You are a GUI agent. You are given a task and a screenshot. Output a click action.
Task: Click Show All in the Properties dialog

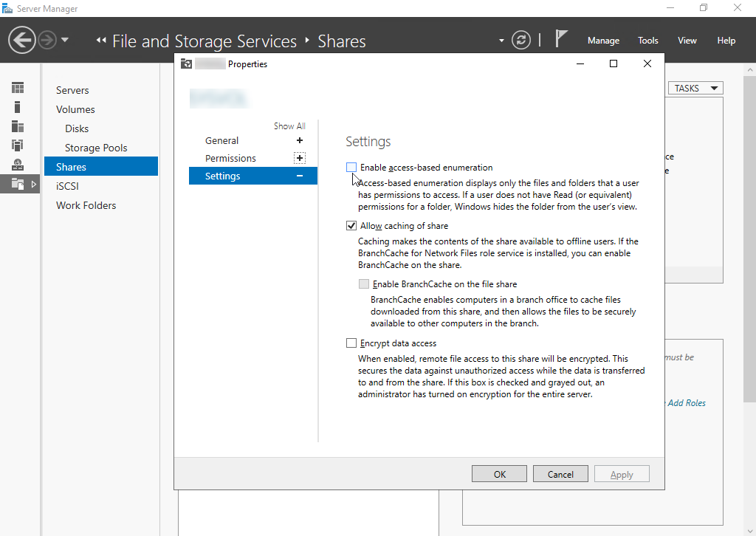coord(289,126)
